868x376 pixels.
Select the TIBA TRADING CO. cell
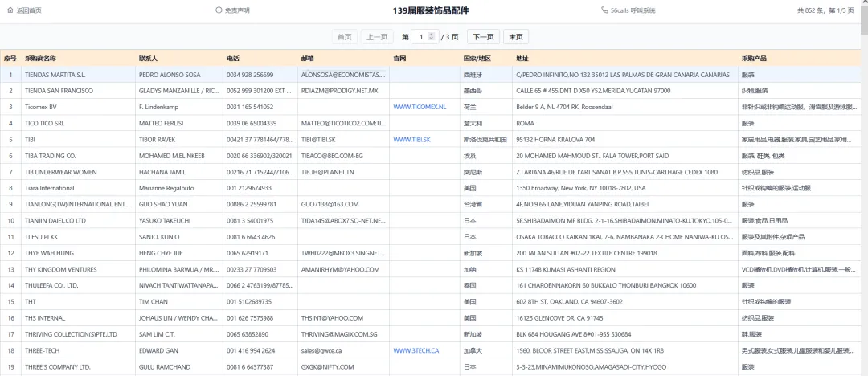click(77, 156)
